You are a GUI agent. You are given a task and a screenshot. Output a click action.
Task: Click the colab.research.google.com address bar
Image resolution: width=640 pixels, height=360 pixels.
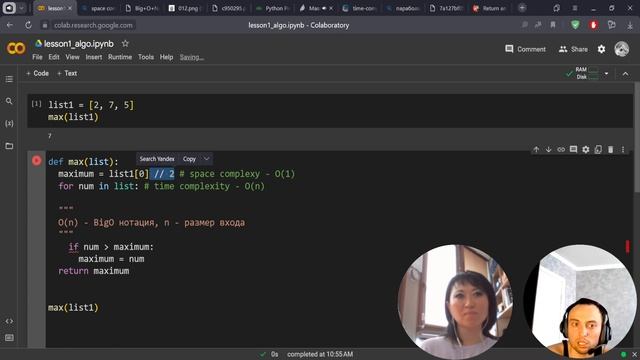(93, 25)
